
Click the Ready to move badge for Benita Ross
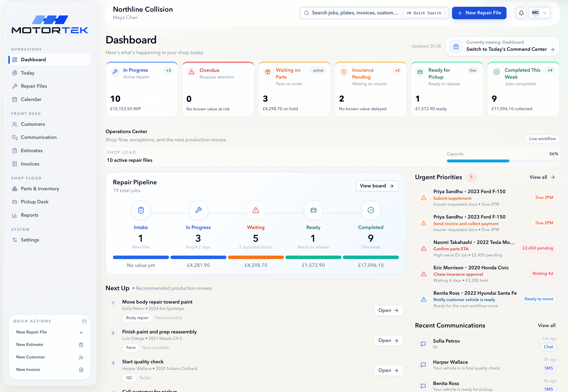click(x=539, y=299)
